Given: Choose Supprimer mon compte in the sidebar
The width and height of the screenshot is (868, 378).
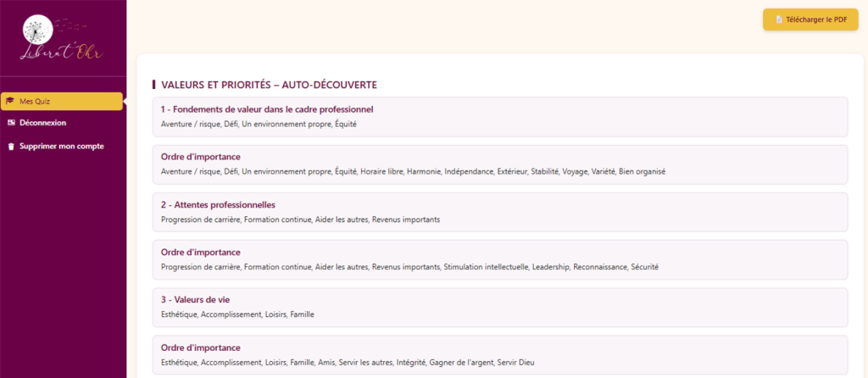Looking at the screenshot, I should pyautogui.click(x=61, y=147).
